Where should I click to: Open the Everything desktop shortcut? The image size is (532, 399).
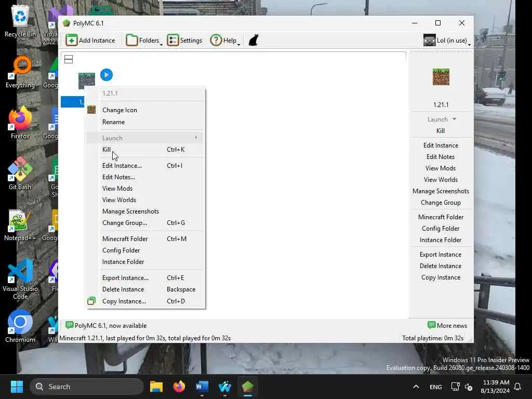pyautogui.click(x=20, y=72)
